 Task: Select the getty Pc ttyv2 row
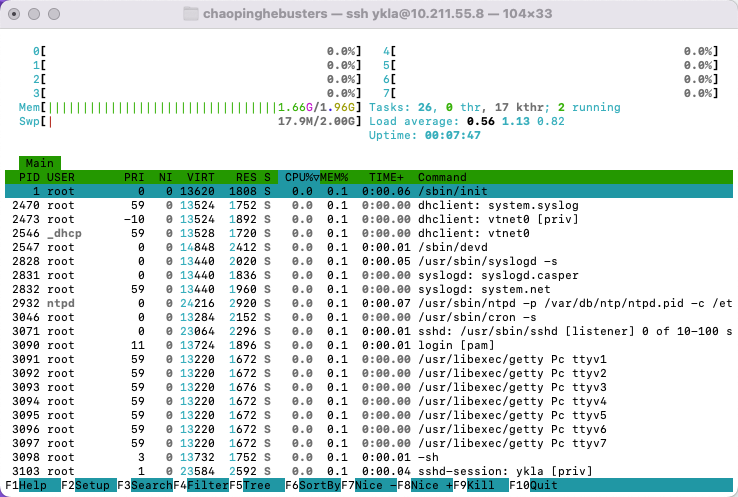pos(369,373)
